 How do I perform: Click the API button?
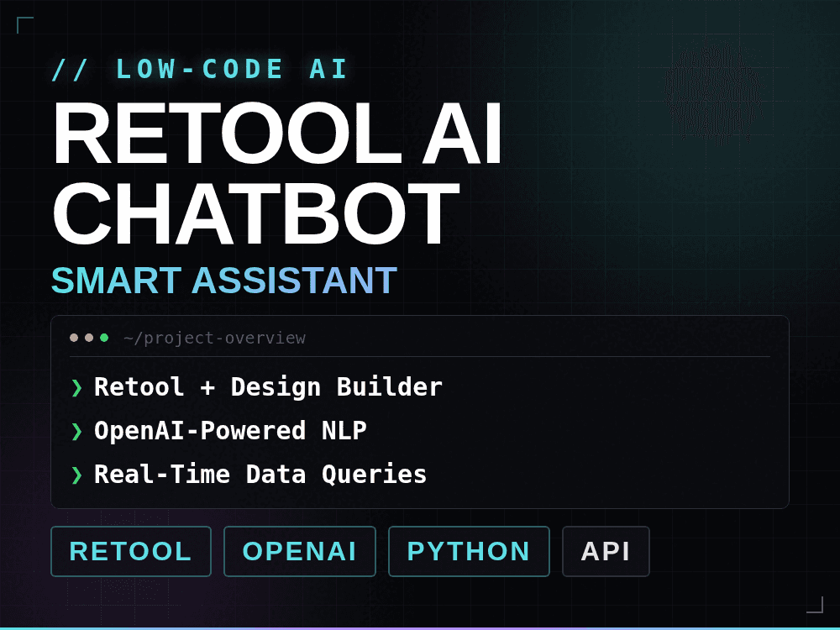coord(606,551)
